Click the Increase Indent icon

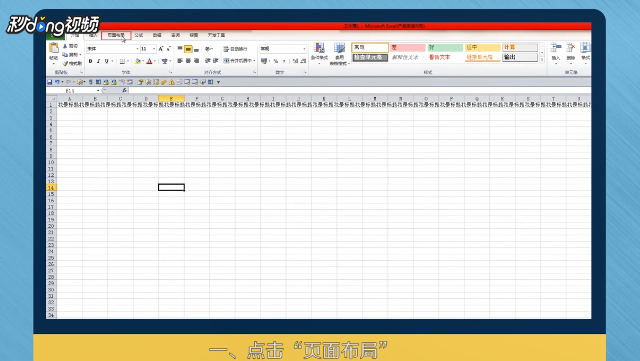click(216, 61)
